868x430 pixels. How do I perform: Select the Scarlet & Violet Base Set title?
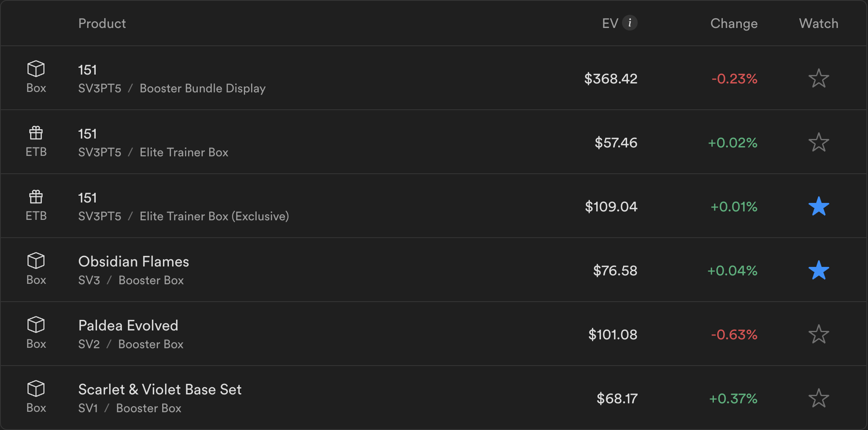(x=160, y=389)
